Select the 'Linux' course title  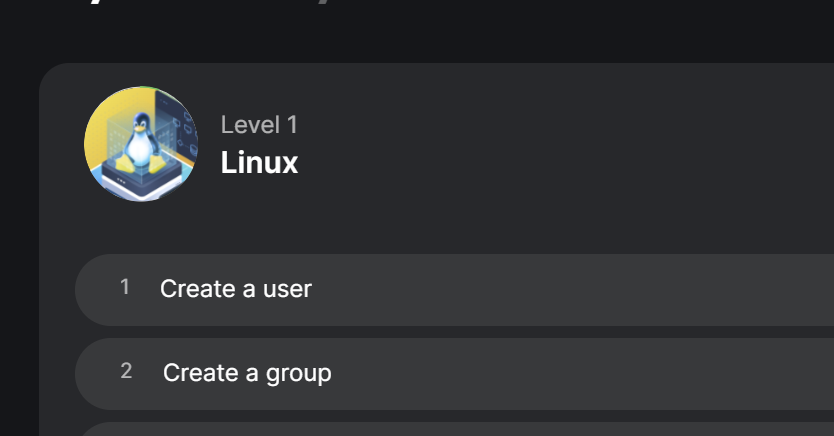pyautogui.click(x=259, y=163)
